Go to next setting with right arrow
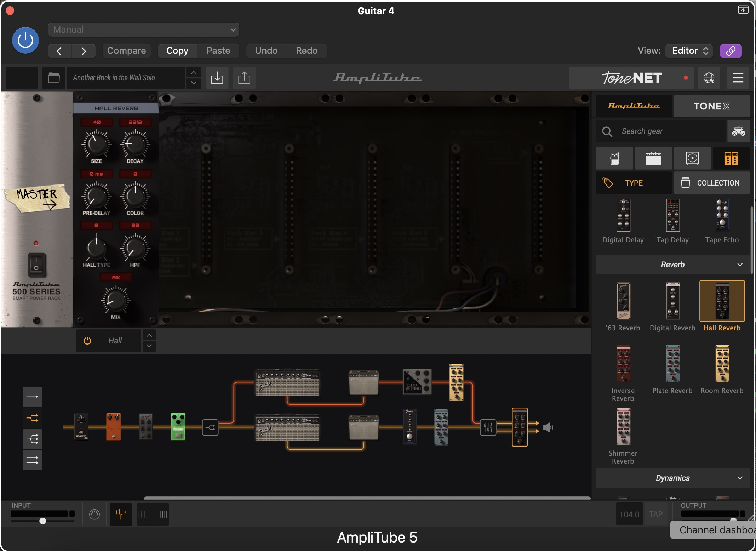 coord(84,51)
